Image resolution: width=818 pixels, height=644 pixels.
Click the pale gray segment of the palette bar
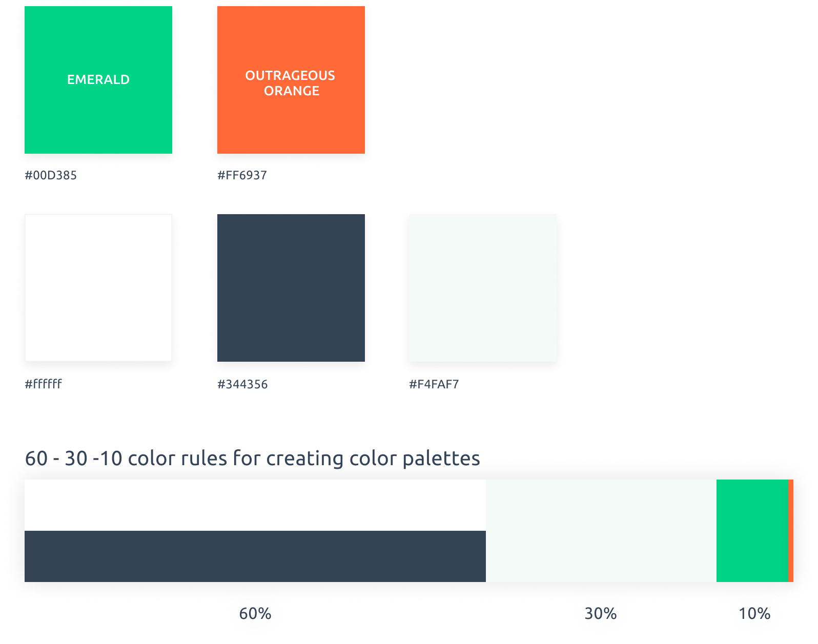pos(601,531)
